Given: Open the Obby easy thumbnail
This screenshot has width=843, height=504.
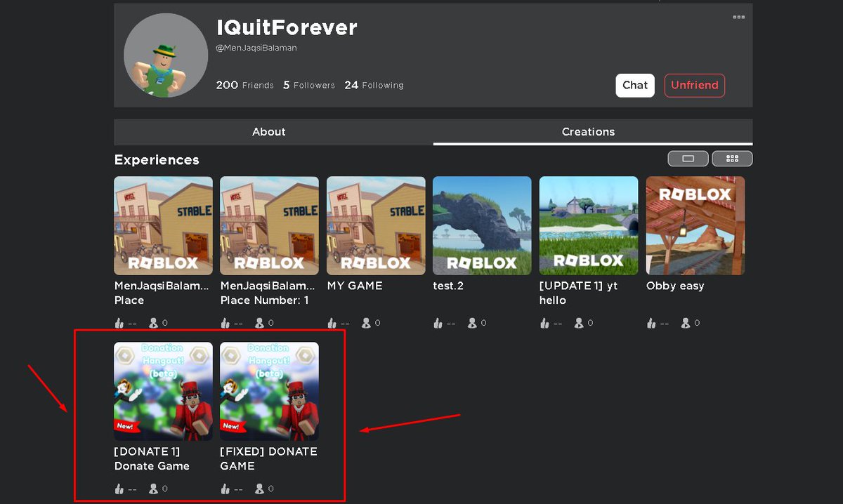Looking at the screenshot, I should [695, 225].
